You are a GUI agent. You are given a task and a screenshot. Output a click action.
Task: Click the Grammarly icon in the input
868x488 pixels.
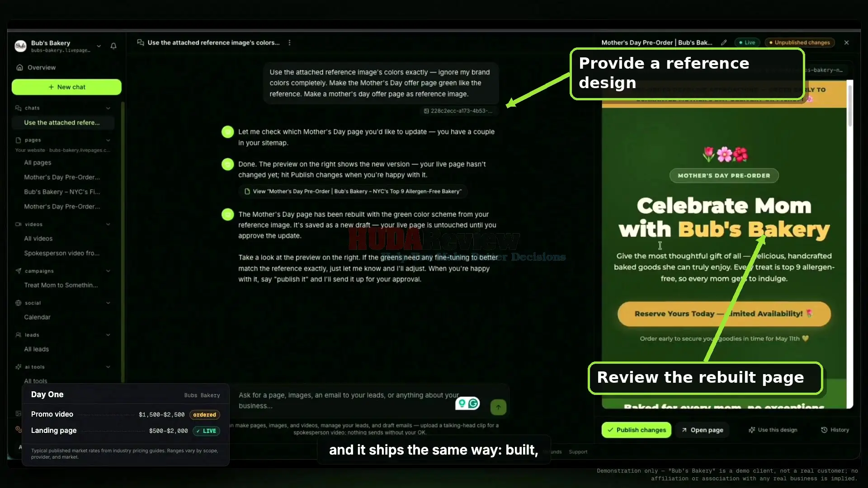point(473,403)
